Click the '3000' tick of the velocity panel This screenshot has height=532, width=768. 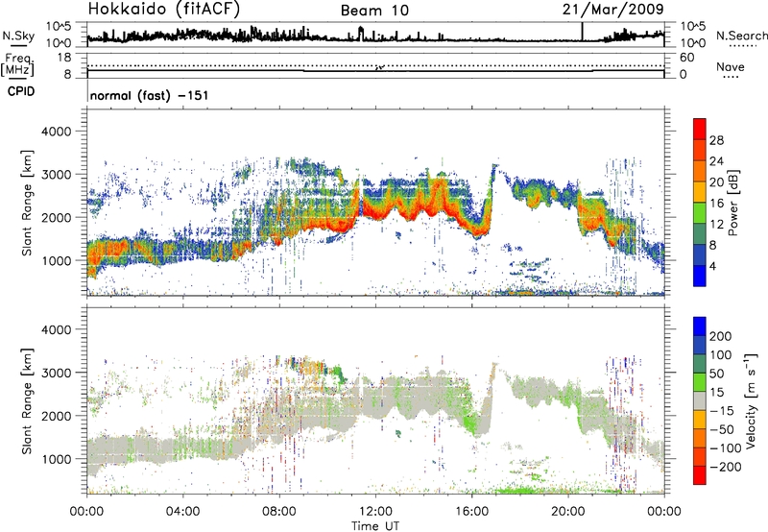pos(57,373)
